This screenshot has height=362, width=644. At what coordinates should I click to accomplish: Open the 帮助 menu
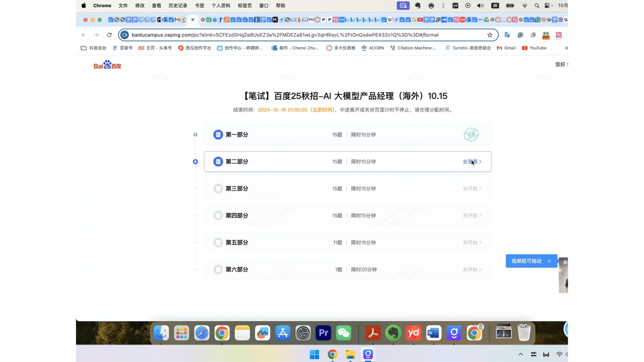pyautogui.click(x=280, y=5)
